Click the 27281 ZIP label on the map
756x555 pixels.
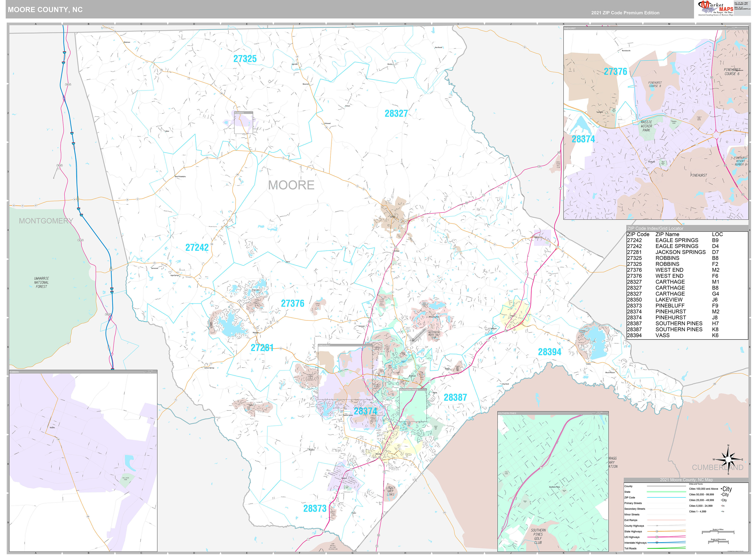point(262,348)
